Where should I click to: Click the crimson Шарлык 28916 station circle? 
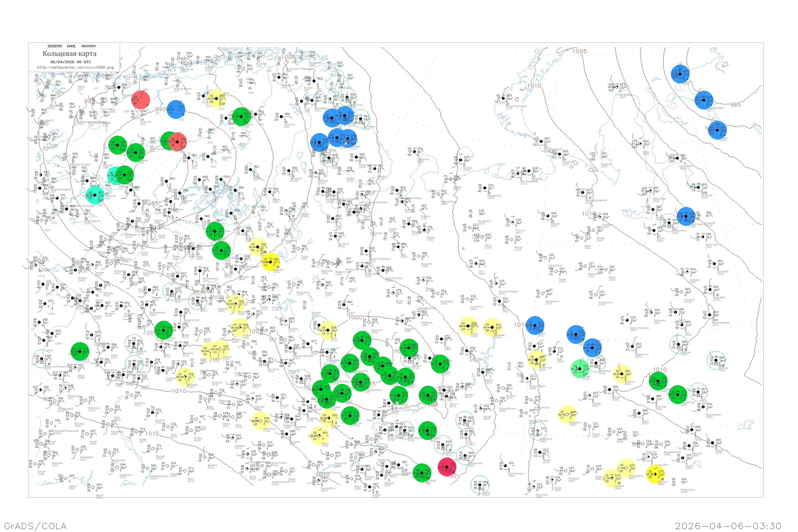coord(447,467)
